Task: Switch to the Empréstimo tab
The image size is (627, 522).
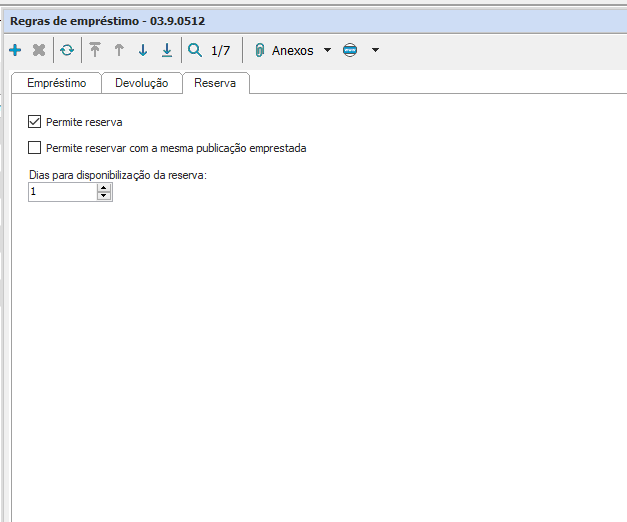Action: tap(56, 83)
